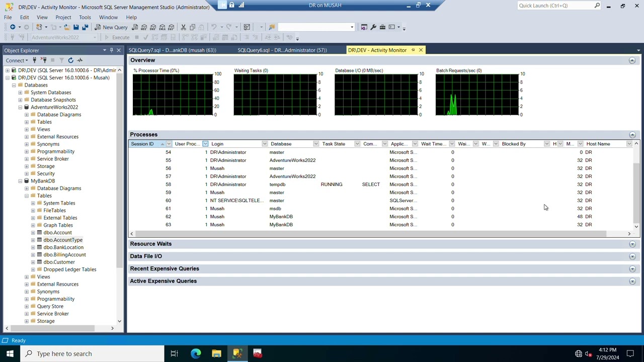This screenshot has height=362, width=644.
Task: Click the MDX query icon
Action: 144,27
